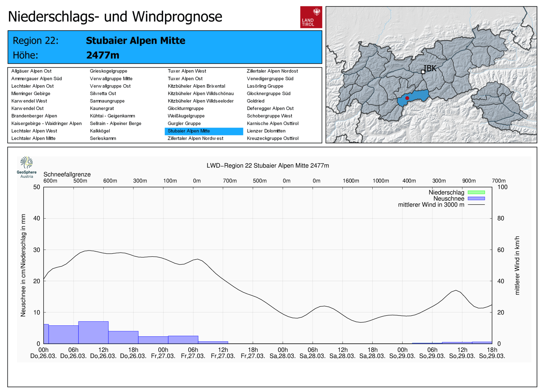Click the IBK square marker on map
544x392 pixels.
(x=423, y=72)
